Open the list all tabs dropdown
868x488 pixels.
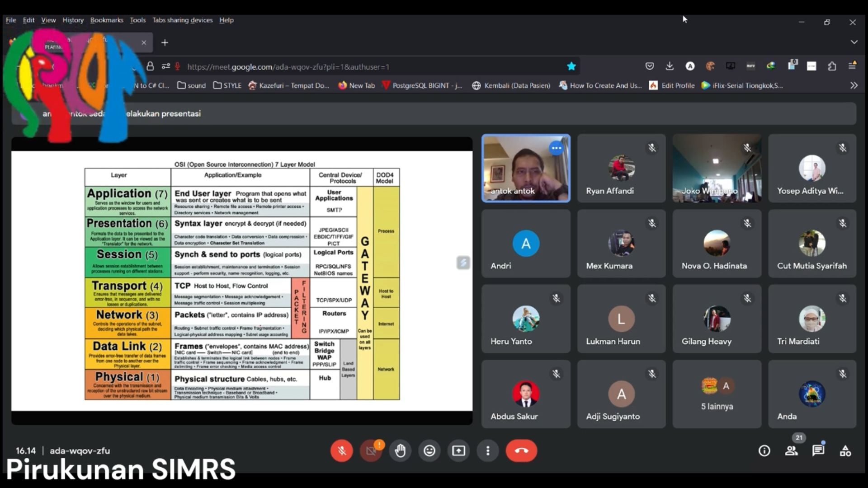point(854,42)
